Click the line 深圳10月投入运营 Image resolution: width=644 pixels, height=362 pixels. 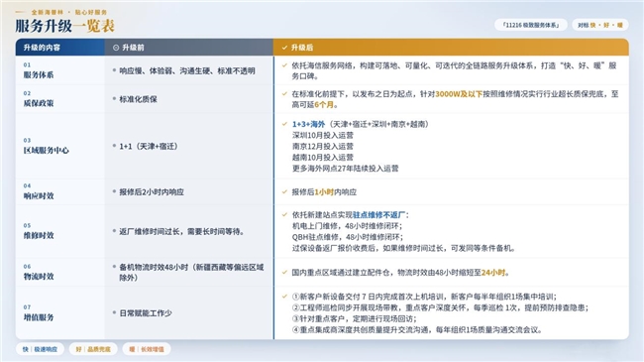click(322, 135)
